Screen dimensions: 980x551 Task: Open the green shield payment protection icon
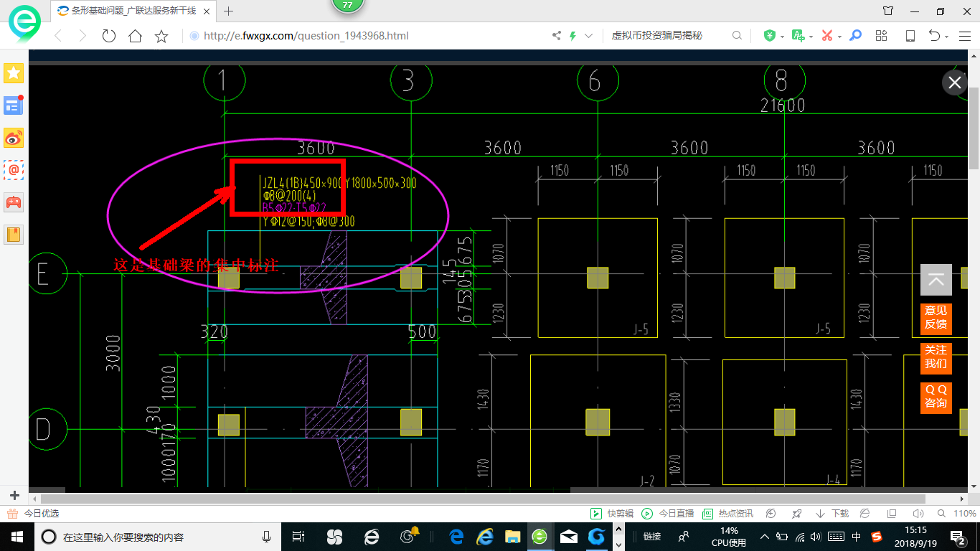tap(769, 36)
